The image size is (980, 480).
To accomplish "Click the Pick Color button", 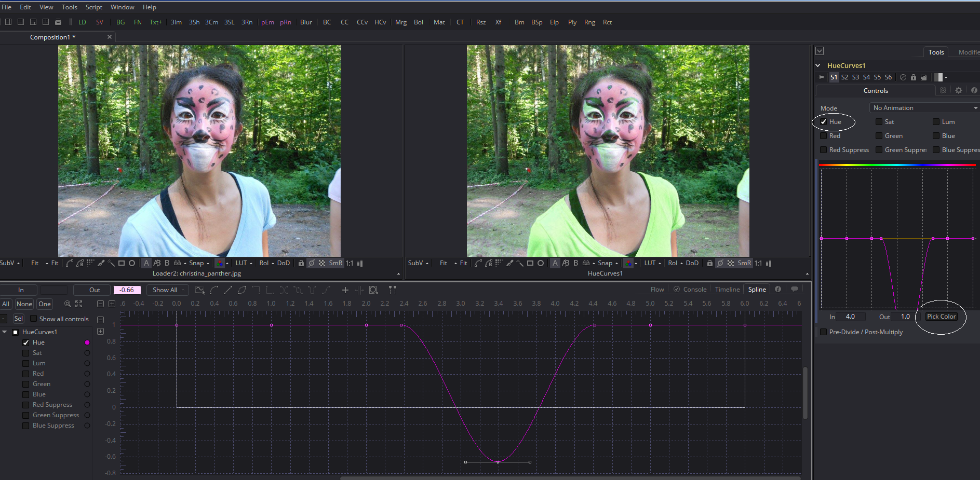I will (x=941, y=317).
